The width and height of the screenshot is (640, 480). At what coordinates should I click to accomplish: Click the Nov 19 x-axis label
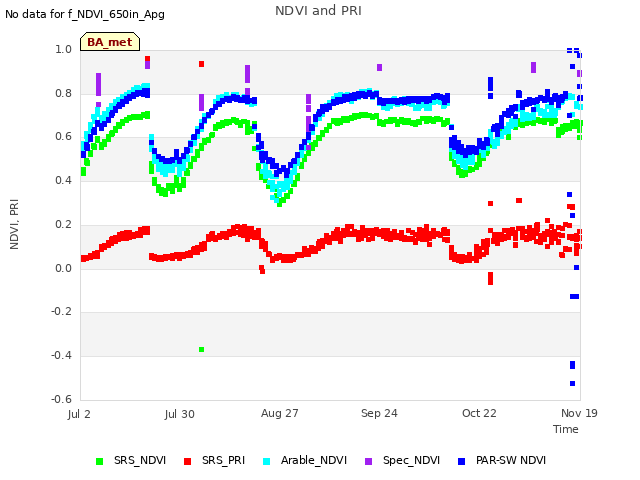(x=579, y=413)
